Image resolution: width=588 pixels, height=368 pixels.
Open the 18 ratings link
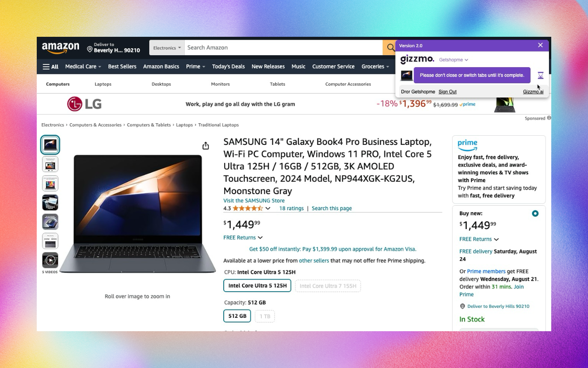pos(291,208)
